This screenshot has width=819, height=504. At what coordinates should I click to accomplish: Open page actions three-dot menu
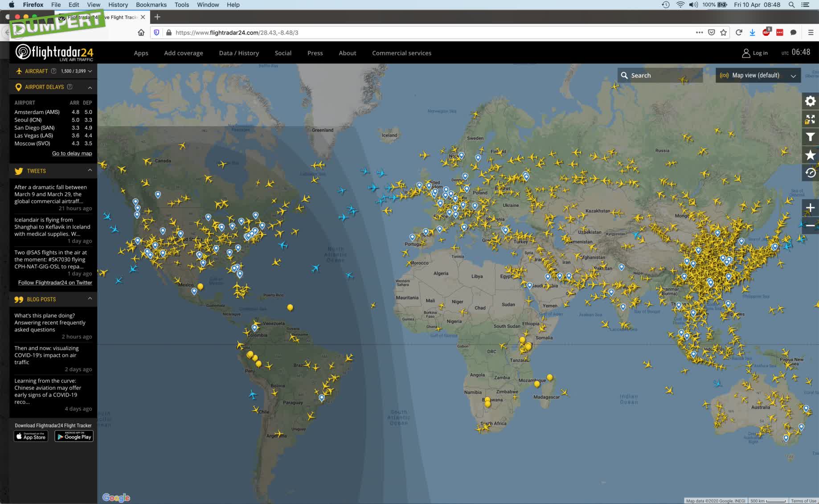click(700, 33)
